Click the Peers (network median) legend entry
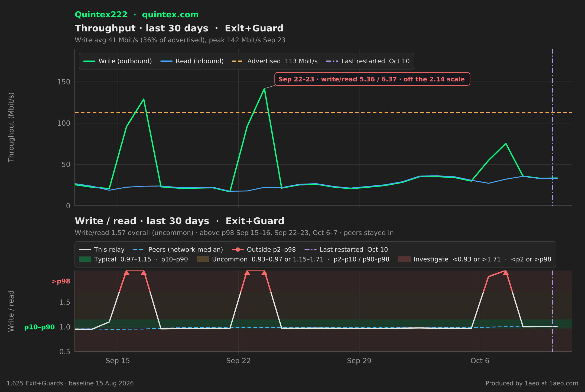Image resolution: width=585 pixels, height=392 pixels. (x=178, y=250)
